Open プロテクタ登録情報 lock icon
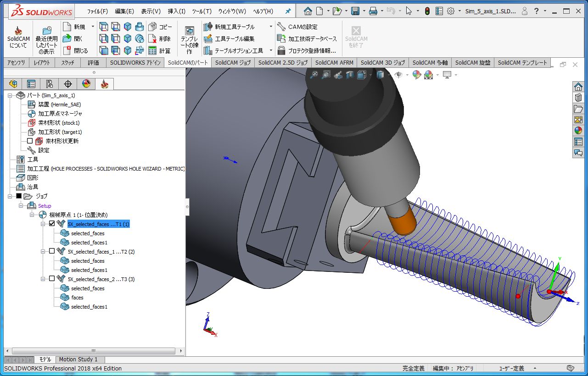The image size is (588, 376). coord(281,50)
